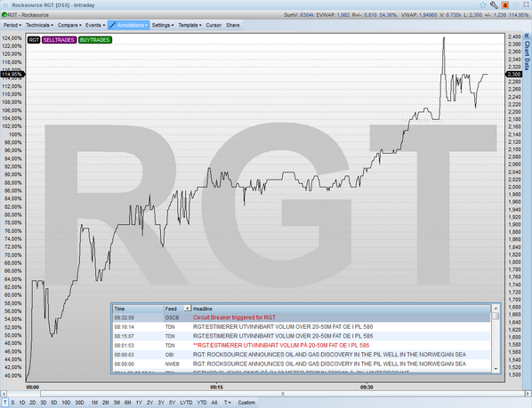Select the All period

214,403
